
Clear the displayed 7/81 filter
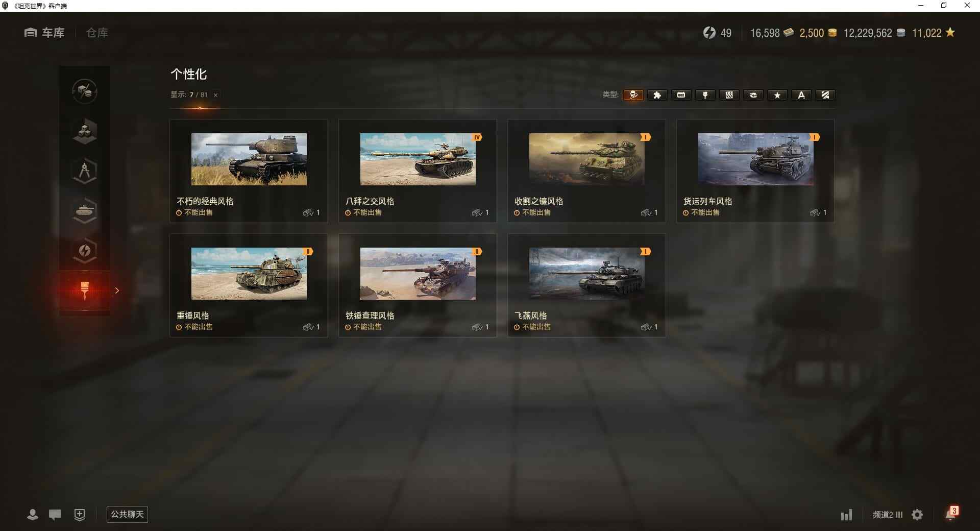pos(215,95)
